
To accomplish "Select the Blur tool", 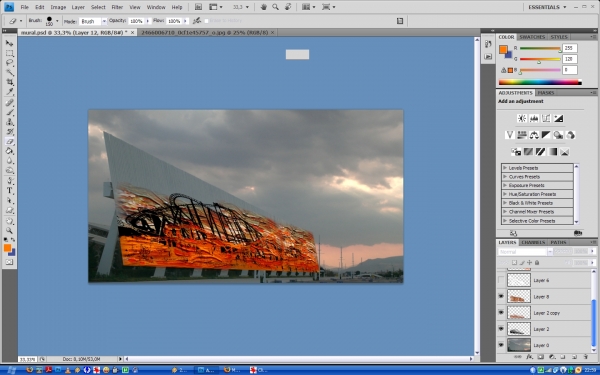I will click(9, 160).
